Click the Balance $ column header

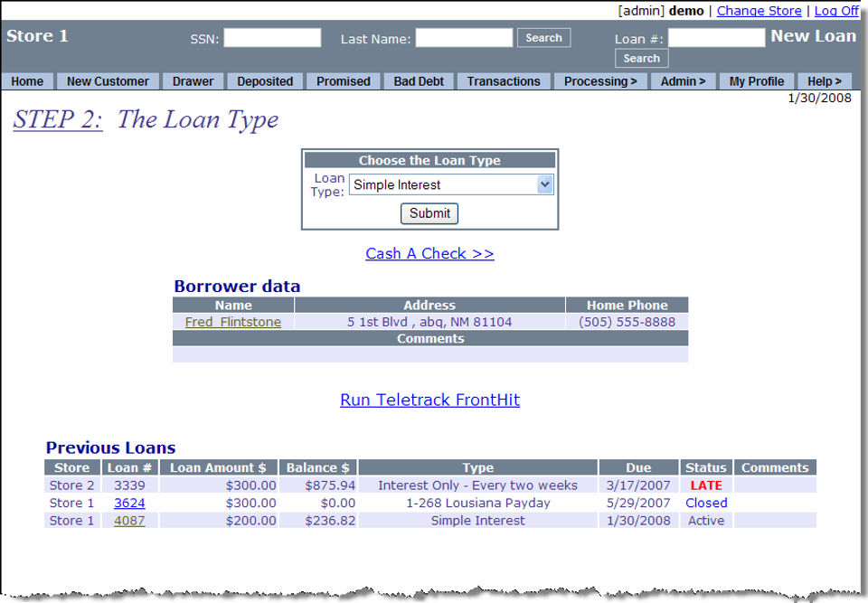(318, 467)
